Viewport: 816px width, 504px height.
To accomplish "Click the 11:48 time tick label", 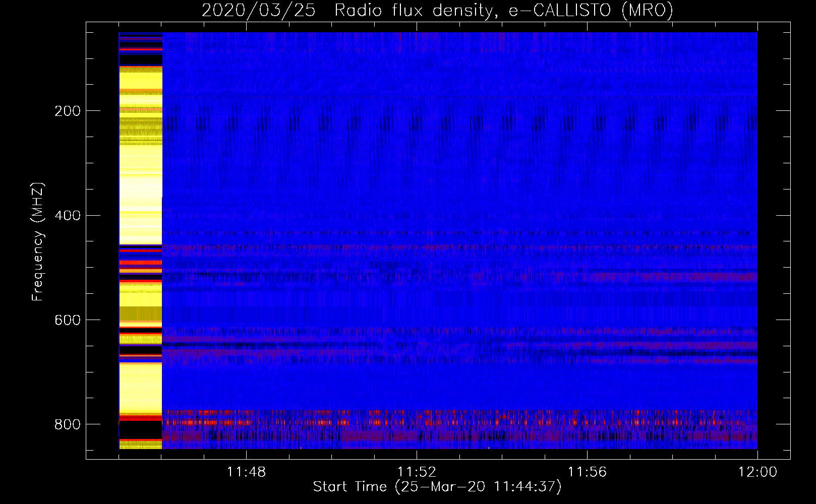I will pos(246,472).
